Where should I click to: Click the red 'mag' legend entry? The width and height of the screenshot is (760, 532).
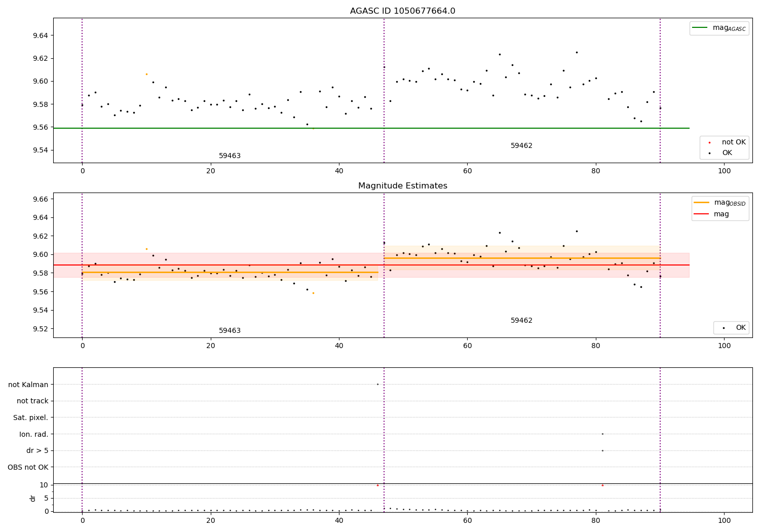(x=712, y=214)
